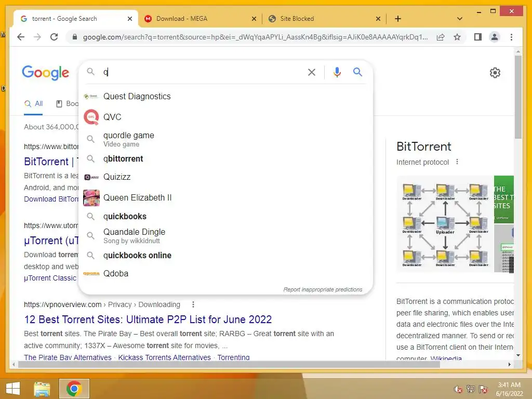532x399 pixels.
Task: Switch to the Site Blocked tab
Action: [x=324, y=19]
